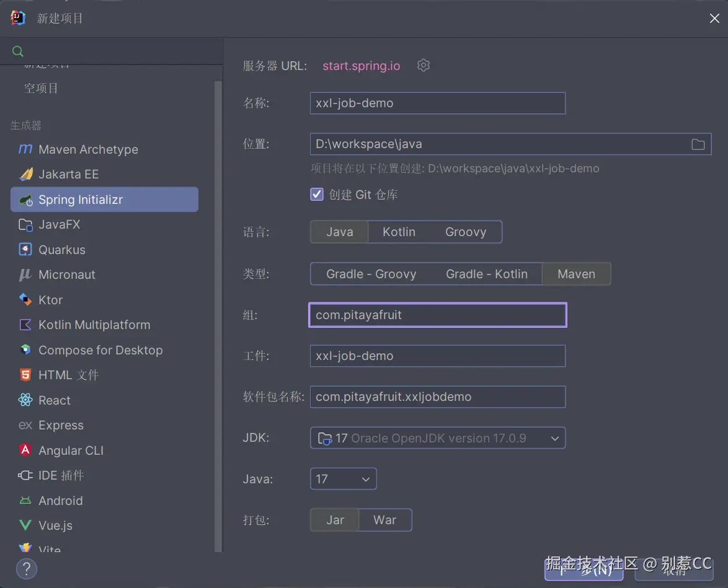Open the Java version dropdown

tap(343, 478)
